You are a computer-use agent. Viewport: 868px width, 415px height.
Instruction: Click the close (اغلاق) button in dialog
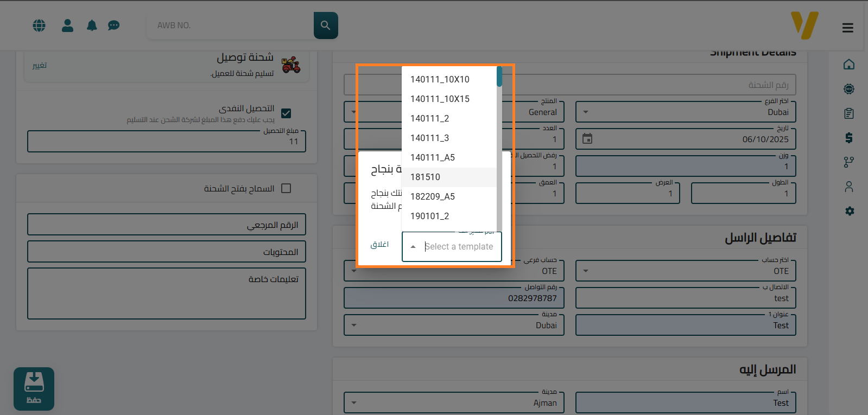(x=379, y=245)
